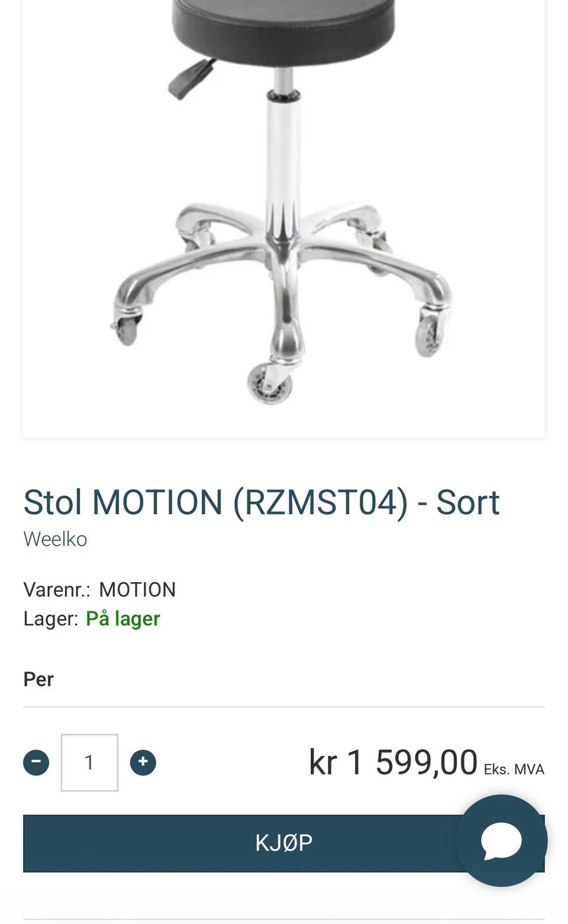Screen dimensions: 568x924
Task: Click the chrome gas lift column
Action: pos(283,160)
